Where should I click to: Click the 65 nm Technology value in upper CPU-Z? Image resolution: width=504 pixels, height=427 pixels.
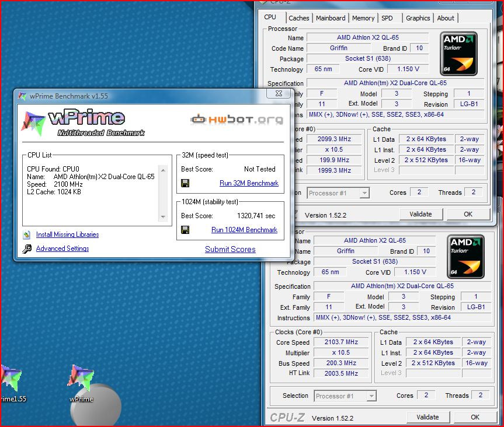pos(323,69)
